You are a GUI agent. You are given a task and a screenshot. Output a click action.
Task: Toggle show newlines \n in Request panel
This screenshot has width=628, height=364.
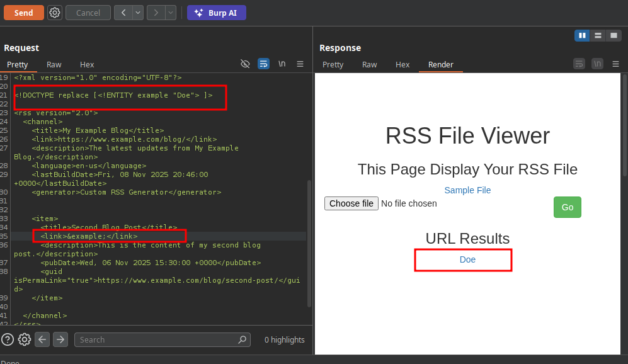(282, 64)
